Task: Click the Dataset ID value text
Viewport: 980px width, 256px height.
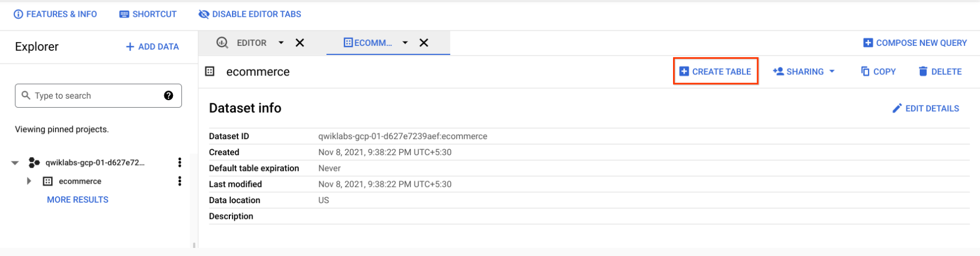Action: pyautogui.click(x=403, y=136)
